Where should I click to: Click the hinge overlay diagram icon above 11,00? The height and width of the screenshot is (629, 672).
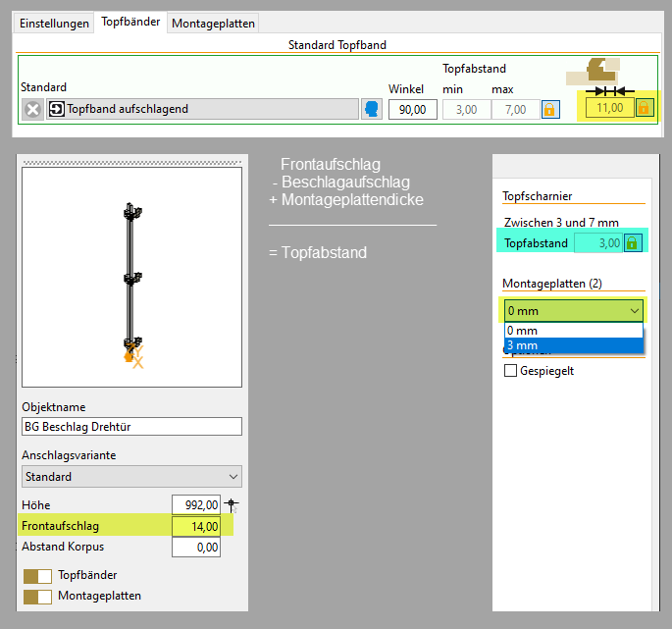600,70
